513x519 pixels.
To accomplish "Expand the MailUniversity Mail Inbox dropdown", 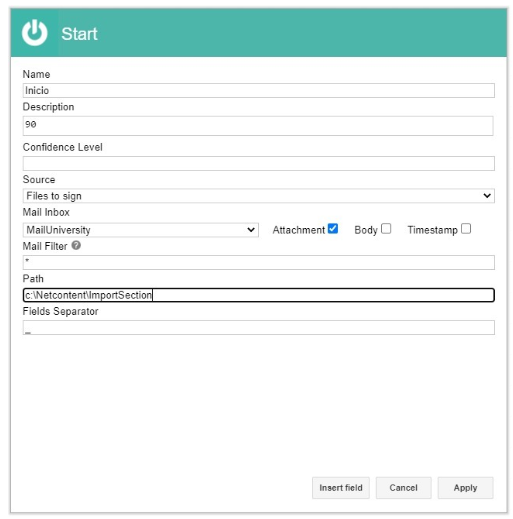I will [141, 230].
